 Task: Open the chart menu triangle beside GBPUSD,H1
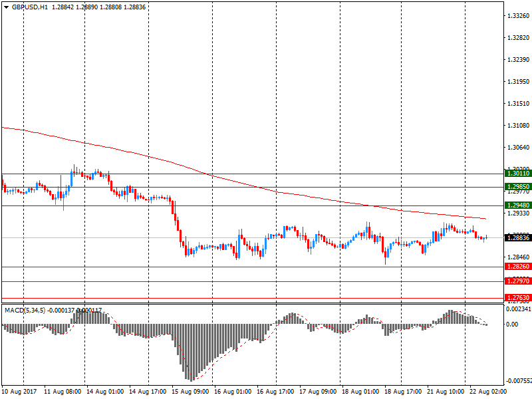pyautogui.click(x=6, y=7)
